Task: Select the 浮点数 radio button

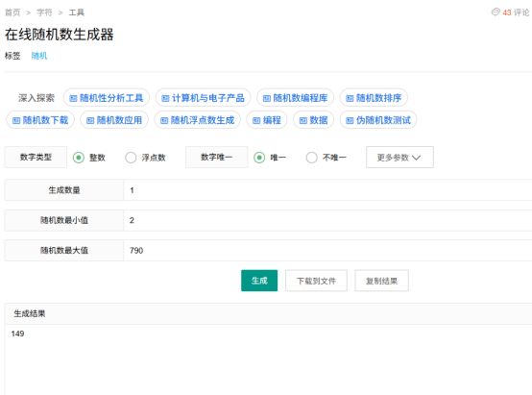Action: [131, 158]
